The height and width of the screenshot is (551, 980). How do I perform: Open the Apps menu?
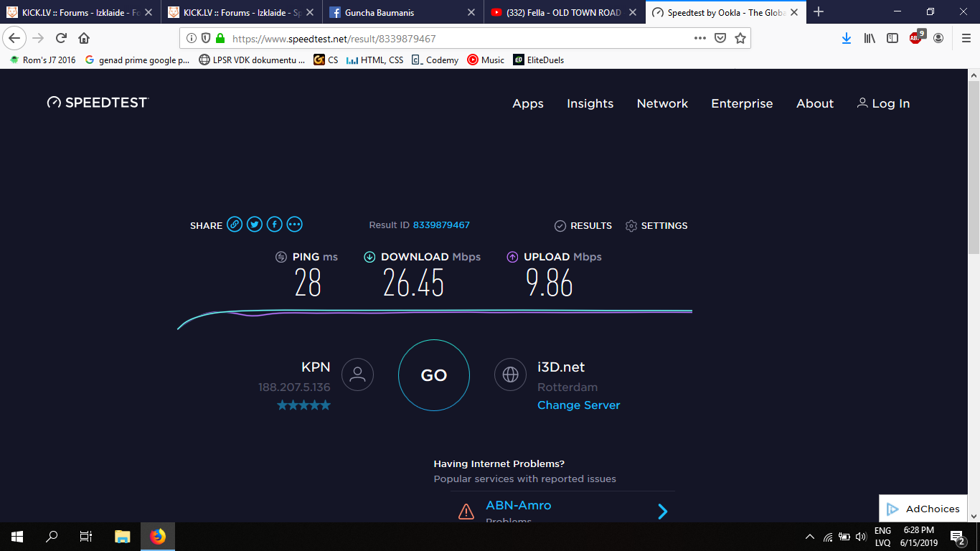[x=528, y=103]
